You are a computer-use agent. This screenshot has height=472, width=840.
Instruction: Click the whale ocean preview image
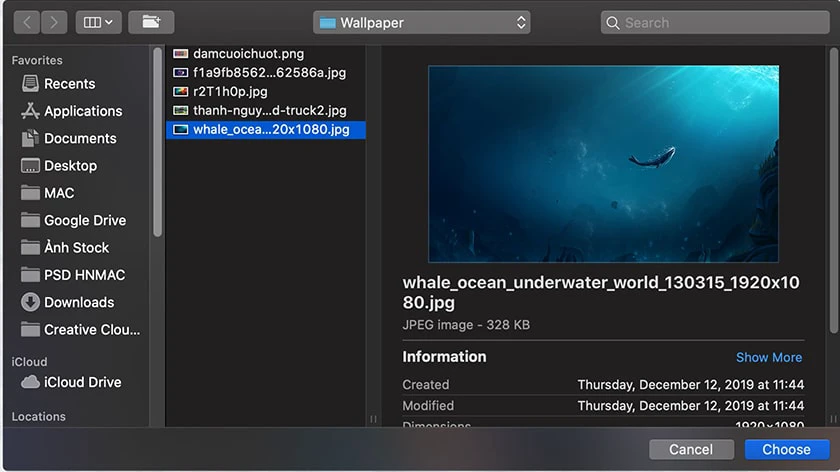[x=603, y=164]
